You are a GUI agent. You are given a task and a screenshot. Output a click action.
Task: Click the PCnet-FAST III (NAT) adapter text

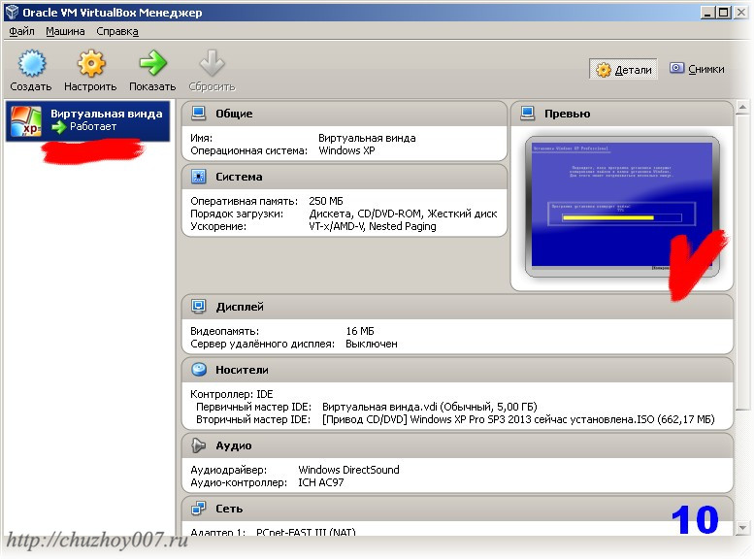pos(306,532)
